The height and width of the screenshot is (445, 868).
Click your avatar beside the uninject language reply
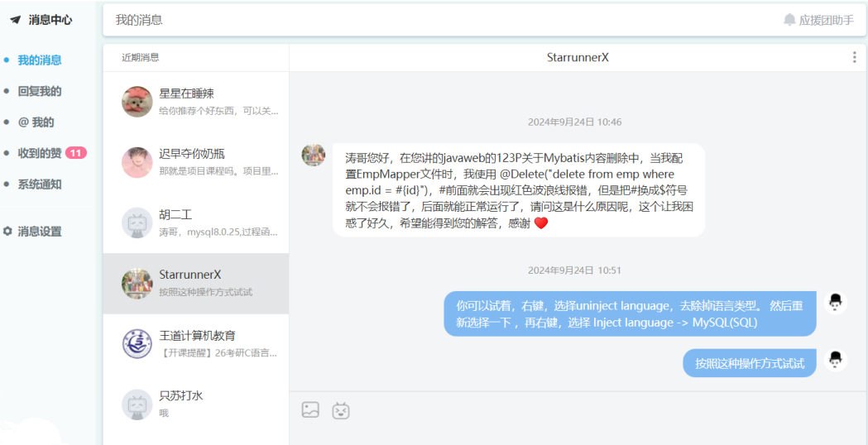point(836,303)
